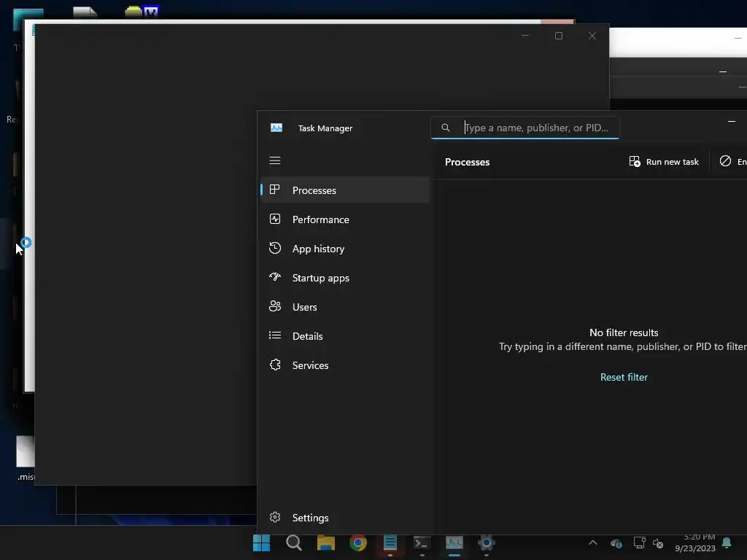The image size is (747, 560).
Task: Minimize the Task Manager window
Action: 731,122
